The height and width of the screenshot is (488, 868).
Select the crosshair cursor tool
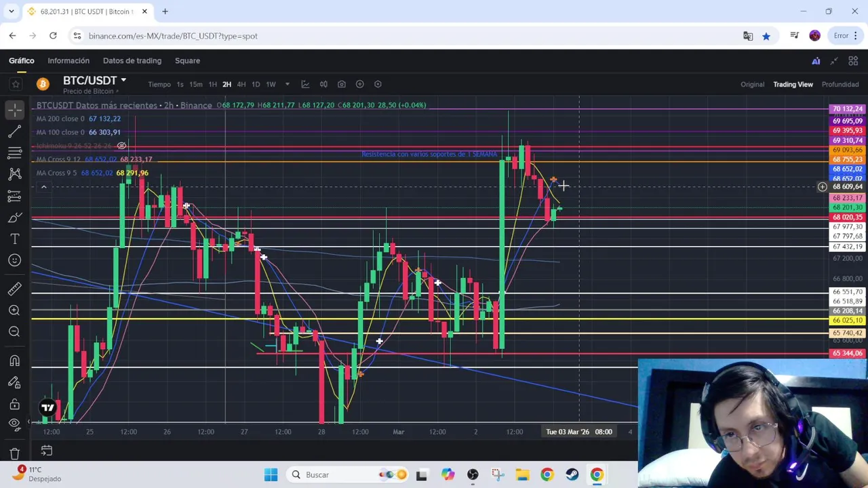coord(15,109)
